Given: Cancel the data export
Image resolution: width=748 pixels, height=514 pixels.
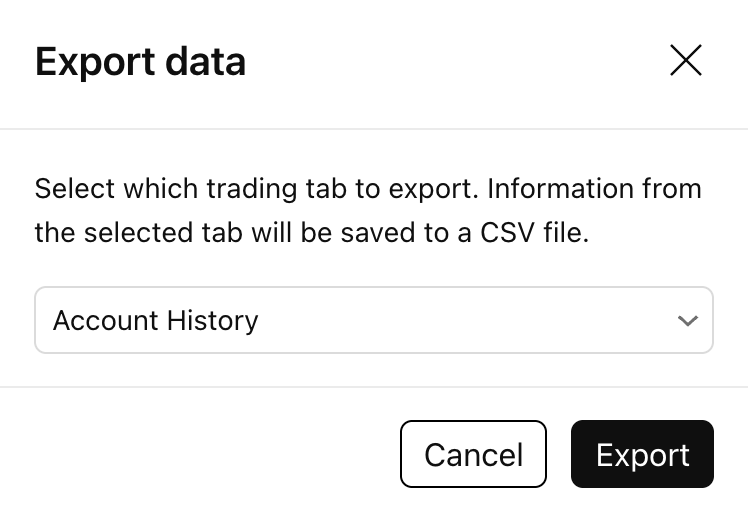Looking at the screenshot, I should point(473,454).
